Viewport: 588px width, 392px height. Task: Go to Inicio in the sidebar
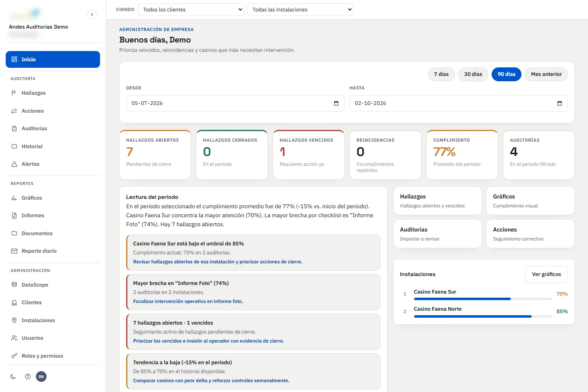[53, 60]
